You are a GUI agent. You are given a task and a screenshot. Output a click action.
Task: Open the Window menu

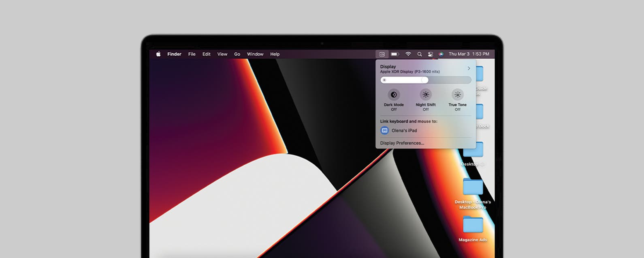(255, 54)
